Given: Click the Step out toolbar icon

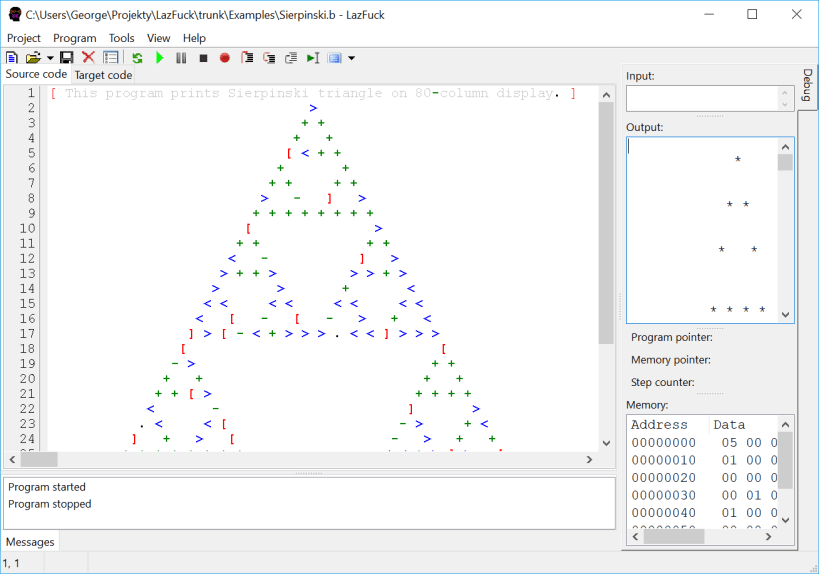Looking at the screenshot, I should click(291, 58).
